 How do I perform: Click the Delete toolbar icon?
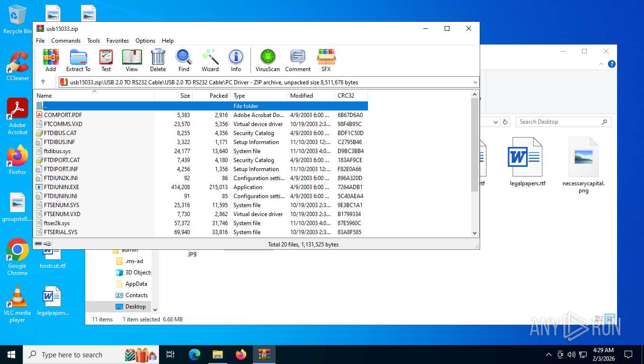[x=158, y=60]
